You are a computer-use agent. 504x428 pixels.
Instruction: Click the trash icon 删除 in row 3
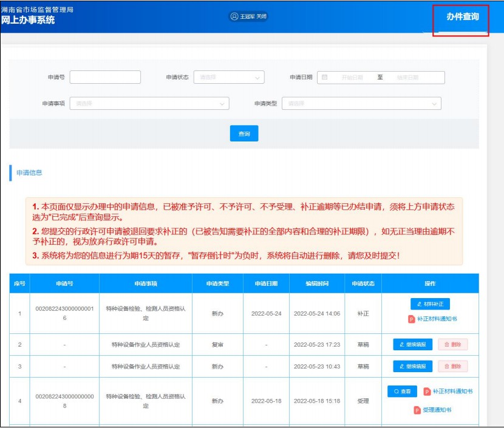tap(447, 367)
